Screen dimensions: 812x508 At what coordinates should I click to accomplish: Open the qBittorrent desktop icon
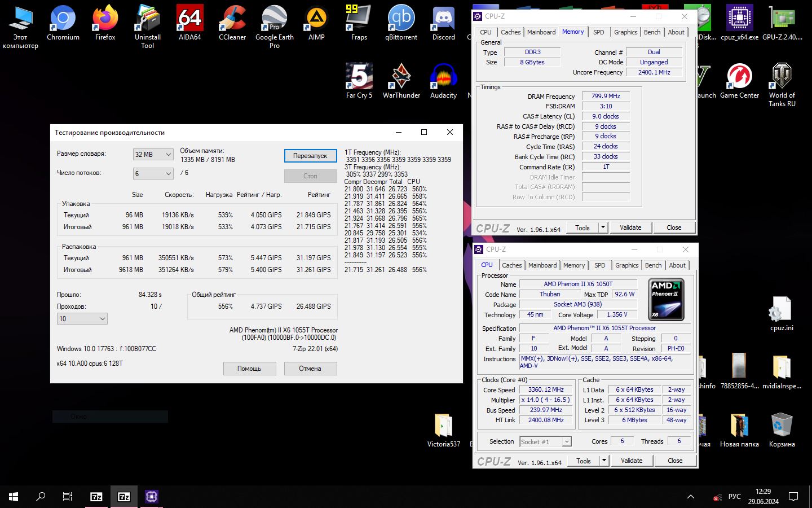point(401,23)
